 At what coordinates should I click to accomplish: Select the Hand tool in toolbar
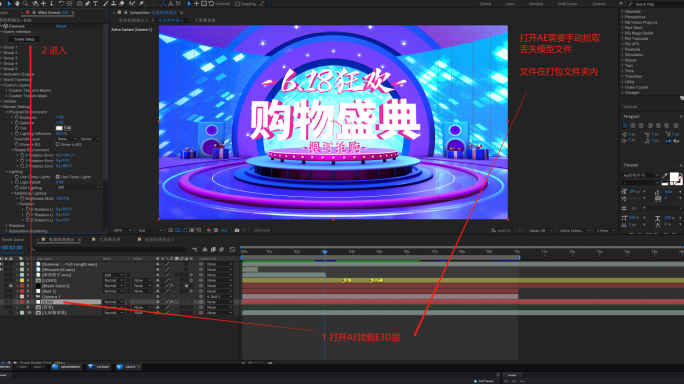[17, 3]
